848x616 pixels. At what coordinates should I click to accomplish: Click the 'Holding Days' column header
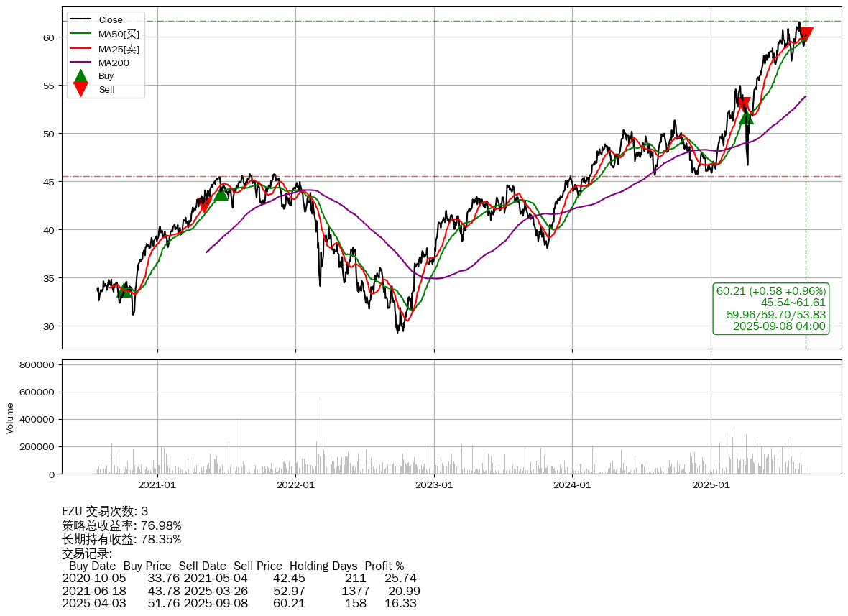323,566
